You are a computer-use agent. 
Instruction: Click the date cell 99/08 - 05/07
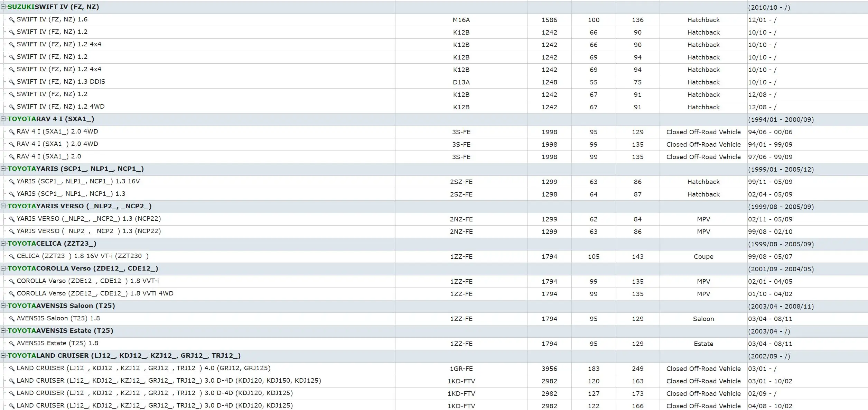(x=770, y=257)
